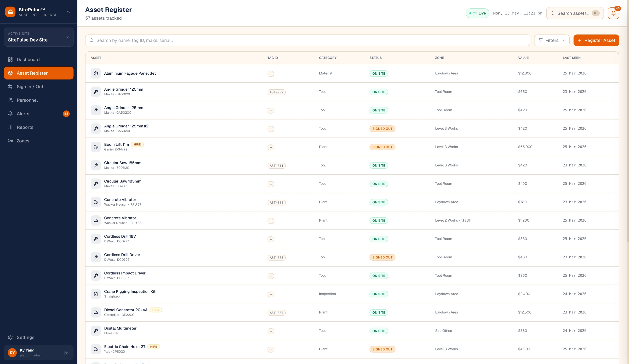
Task: Click the Register Asset button
Action: (x=596, y=41)
